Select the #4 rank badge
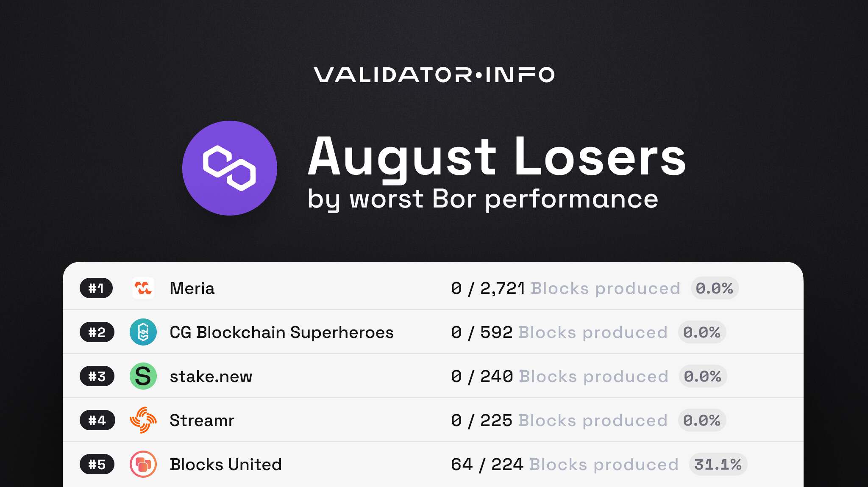868x487 pixels. coord(97,420)
